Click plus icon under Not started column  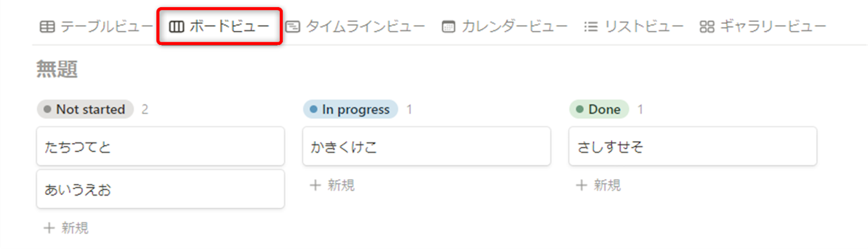(x=49, y=228)
